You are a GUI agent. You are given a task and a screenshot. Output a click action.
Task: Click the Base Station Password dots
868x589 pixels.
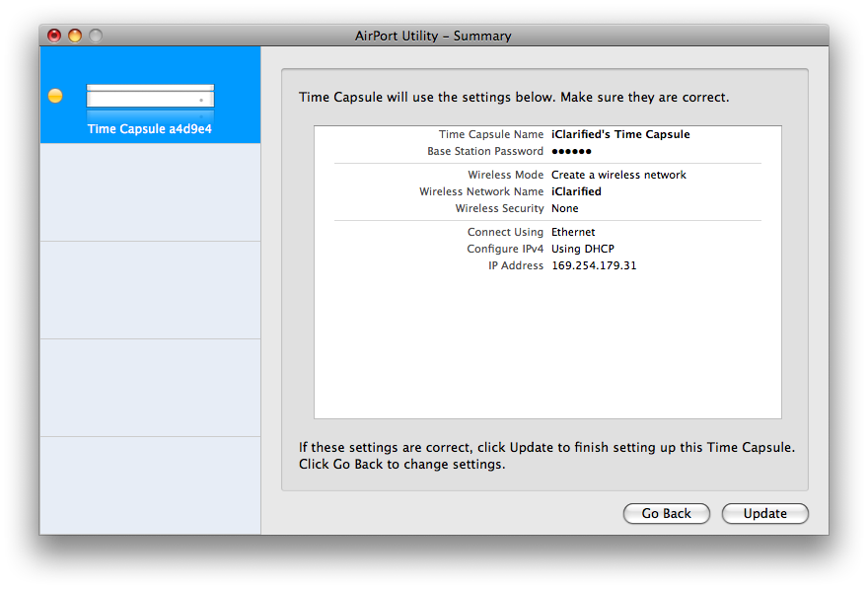pos(571,152)
